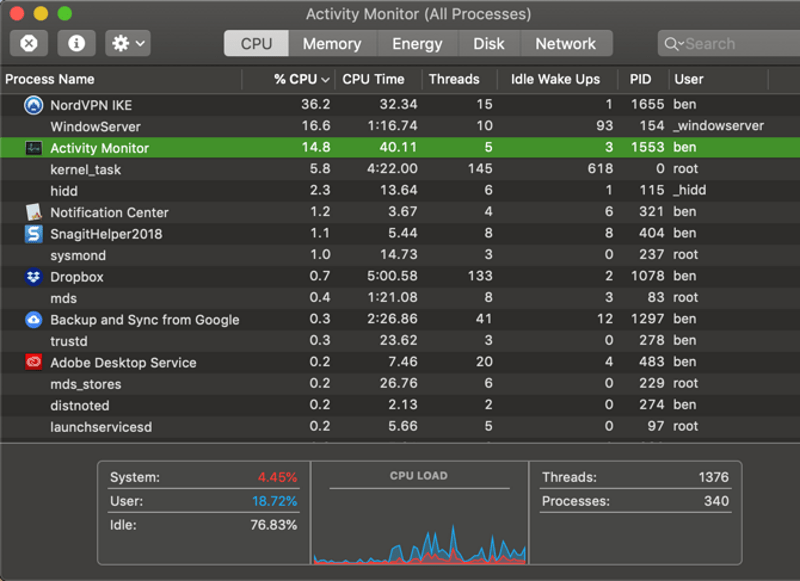This screenshot has width=800, height=581.
Task: Select the mds_stores process row
Action: tap(400, 383)
